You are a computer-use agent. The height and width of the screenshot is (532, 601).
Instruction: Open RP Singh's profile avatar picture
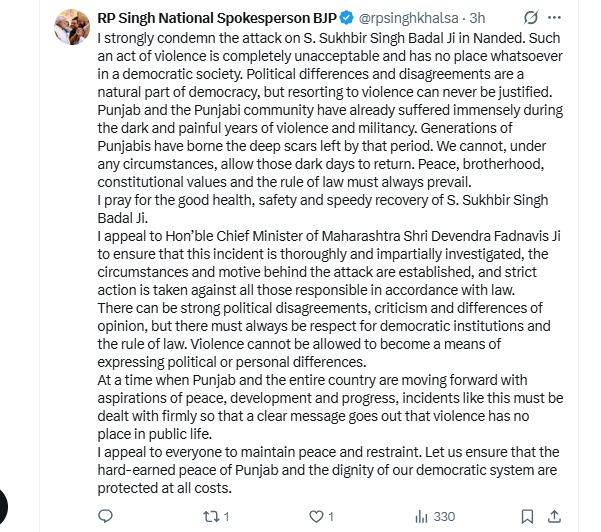tap(72, 27)
